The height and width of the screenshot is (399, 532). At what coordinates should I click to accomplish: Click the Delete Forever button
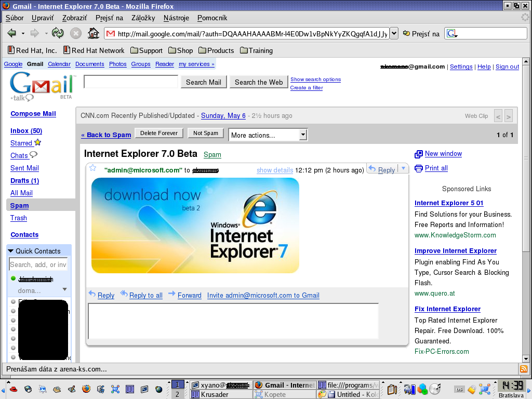click(159, 133)
